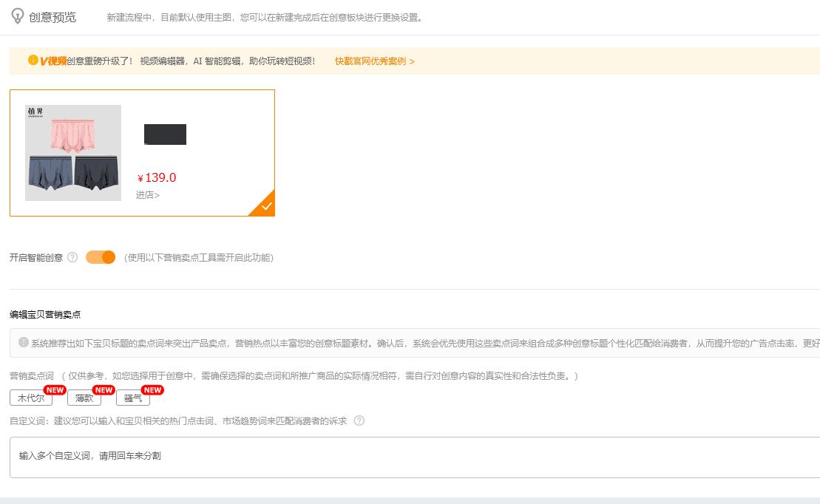Select the 木代尔 selling point word
The image size is (820, 504).
[x=32, y=398]
